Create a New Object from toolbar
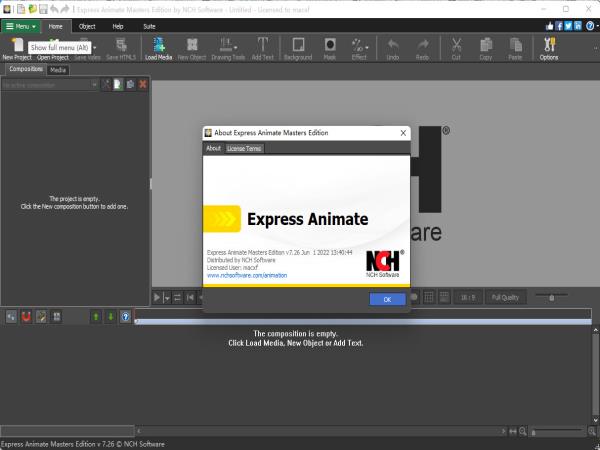The height and width of the screenshot is (450, 600). [192, 49]
